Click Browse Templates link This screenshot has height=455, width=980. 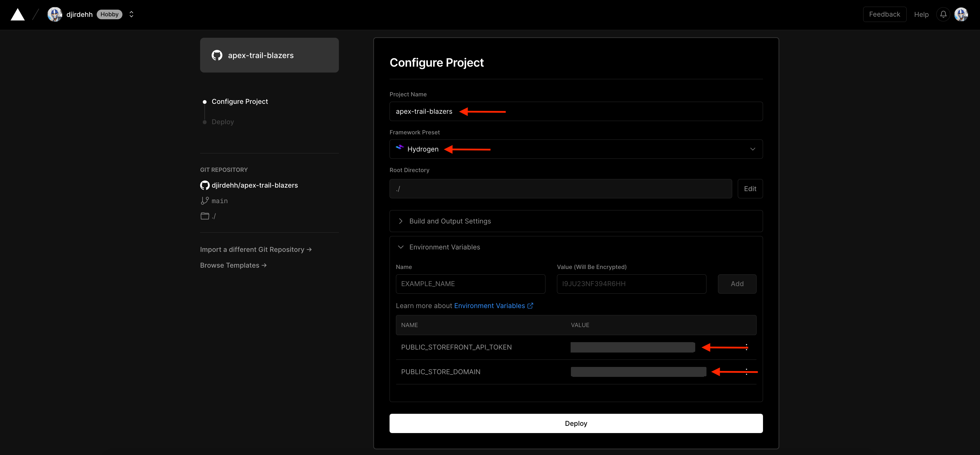pyautogui.click(x=233, y=265)
